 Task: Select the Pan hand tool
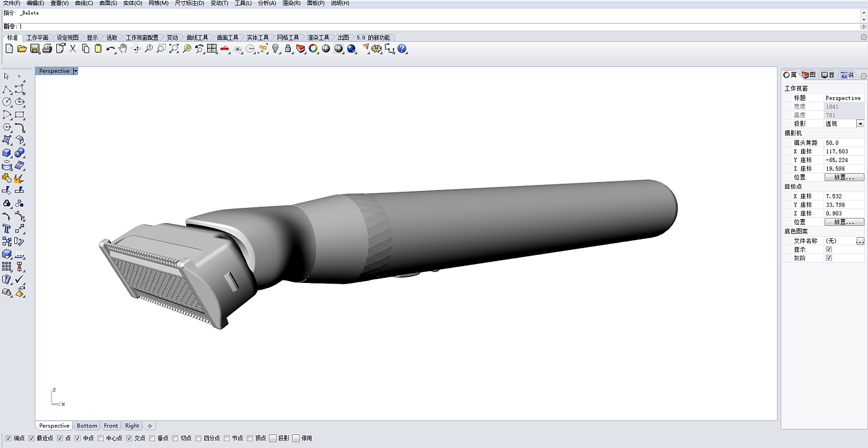[123, 48]
